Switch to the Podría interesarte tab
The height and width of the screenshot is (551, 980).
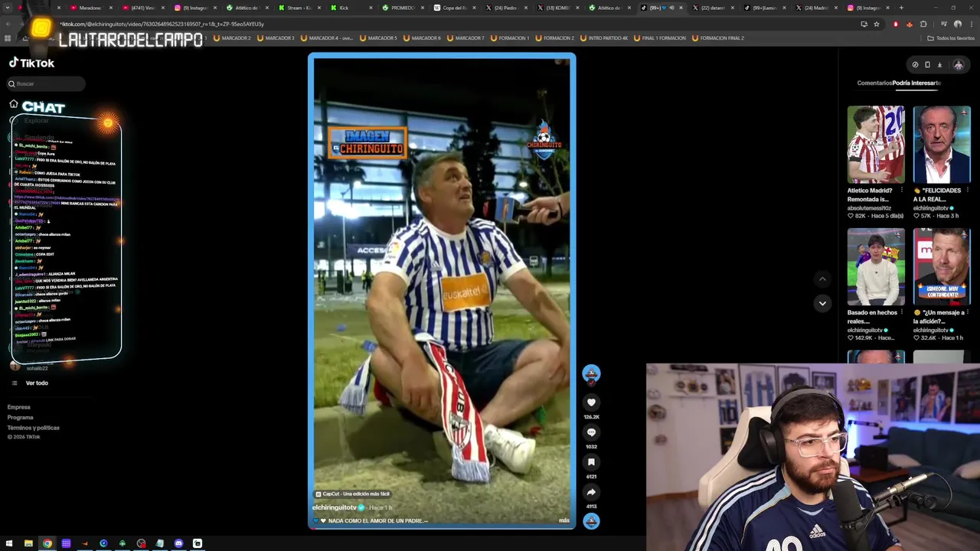(916, 83)
